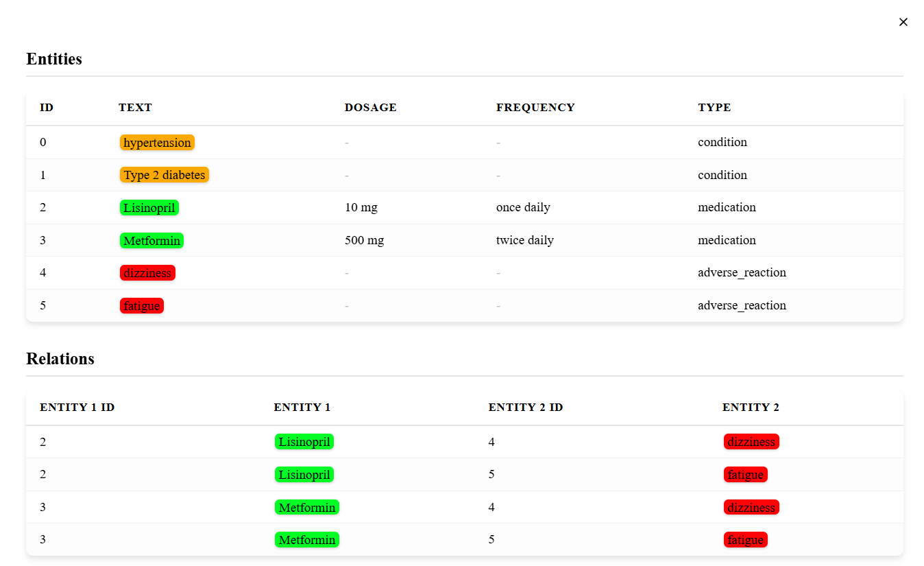Click medication type in Metformin row
Viewport: 924px width, 566px height.
tap(727, 240)
